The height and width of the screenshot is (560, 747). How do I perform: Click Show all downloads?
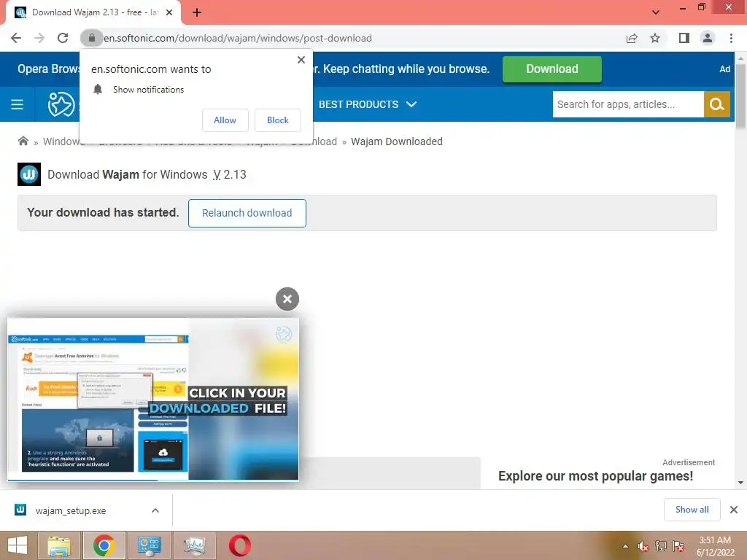pos(692,510)
